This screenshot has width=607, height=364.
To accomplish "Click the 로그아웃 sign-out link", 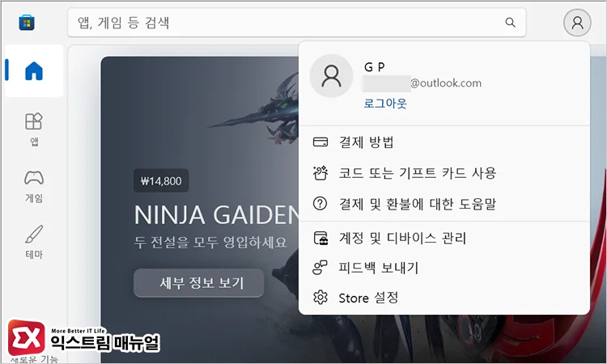I will click(x=385, y=104).
